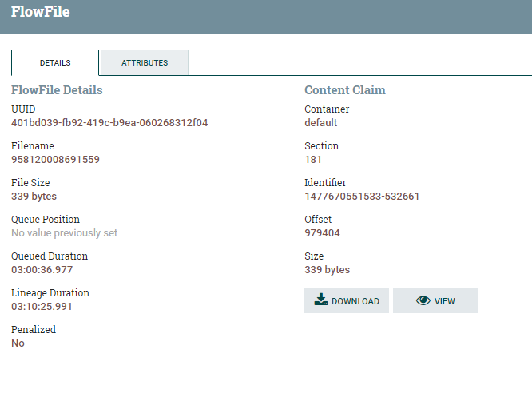The height and width of the screenshot is (397, 532).
Task: Click the Identifier label
Action: (x=325, y=183)
